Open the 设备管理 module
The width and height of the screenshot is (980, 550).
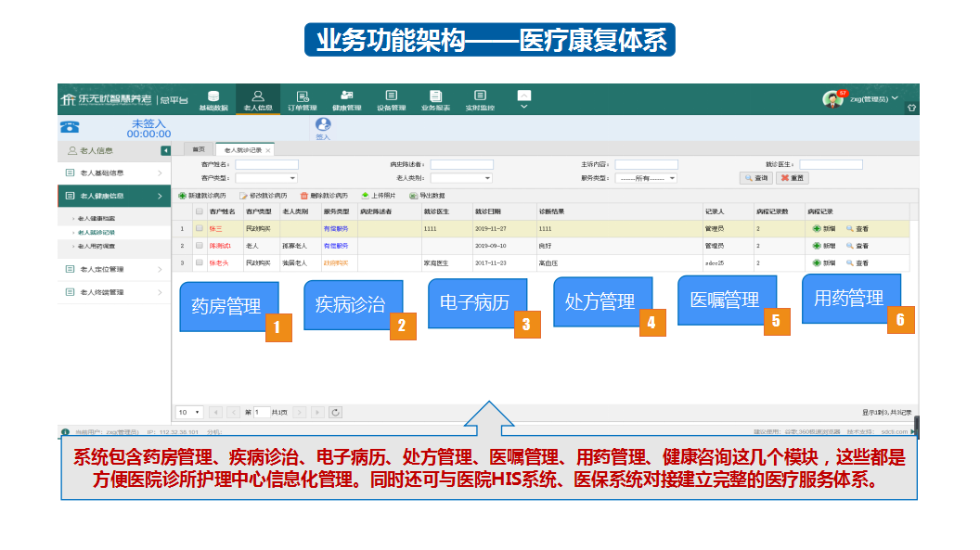tap(392, 100)
